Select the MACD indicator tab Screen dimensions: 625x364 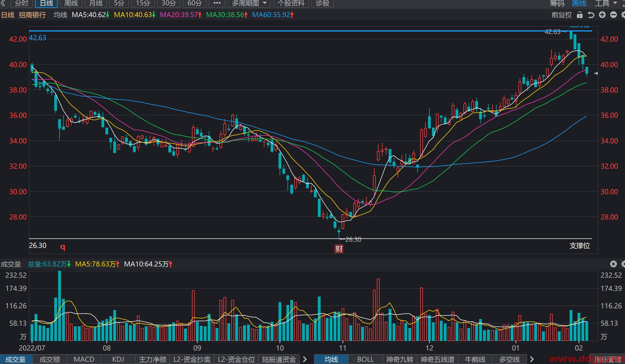coord(84,359)
